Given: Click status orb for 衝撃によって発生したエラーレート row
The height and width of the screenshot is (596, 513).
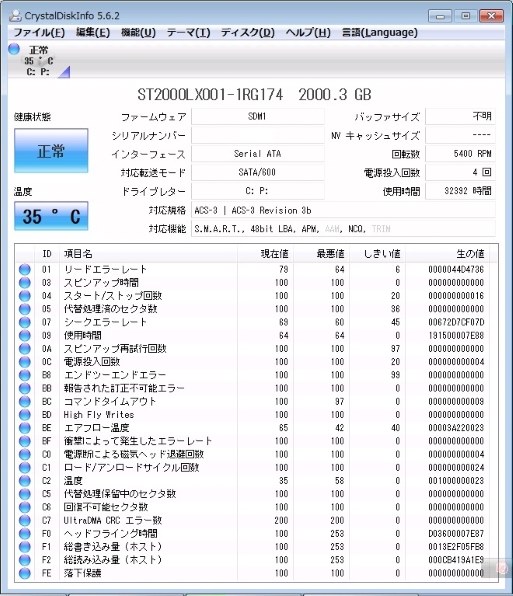Looking at the screenshot, I should (25, 441).
